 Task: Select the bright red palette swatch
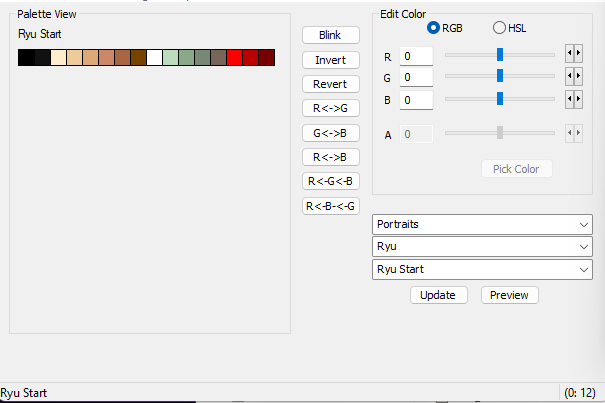click(235, 58)
